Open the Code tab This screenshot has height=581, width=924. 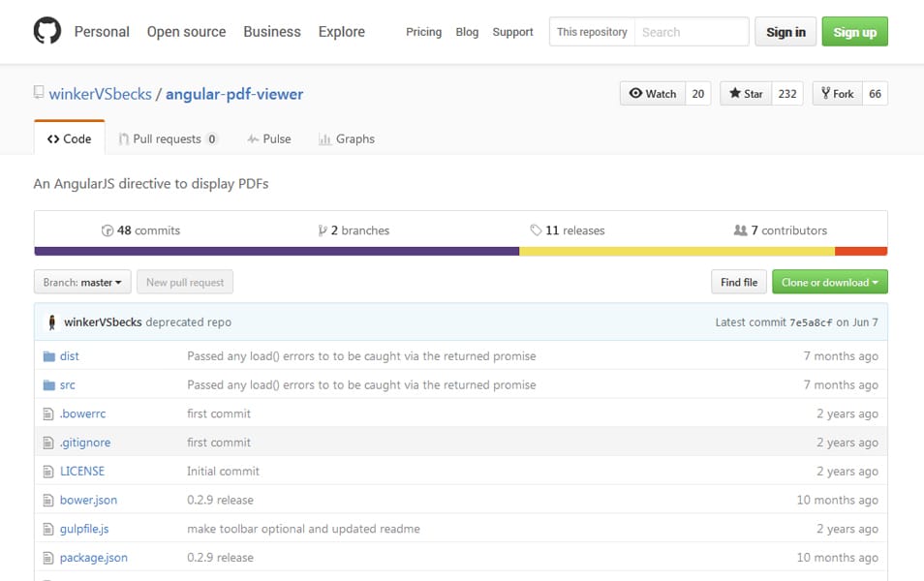click(70, 138)
